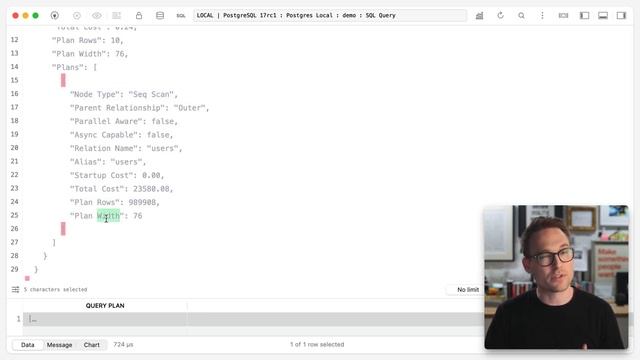Click the query settings sliders icon

pos(16,289)
